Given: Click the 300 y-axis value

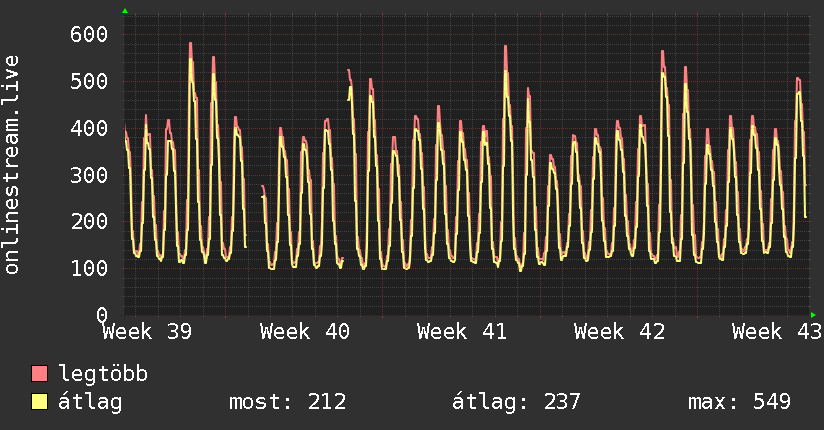Looking at the screenshot, I should point(89,175).
